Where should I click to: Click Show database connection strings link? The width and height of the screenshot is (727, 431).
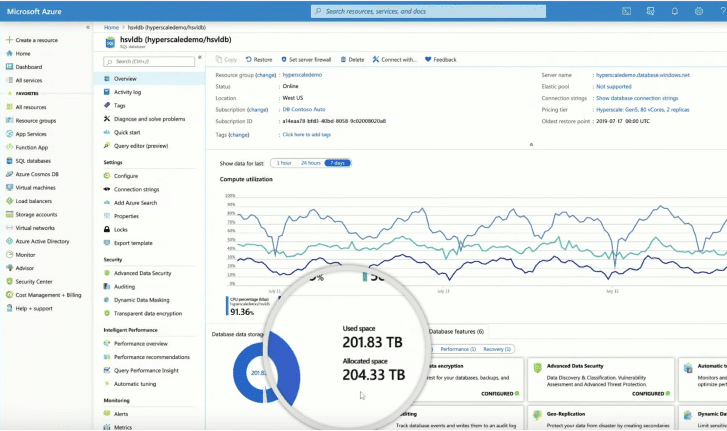tap(637, 98)
